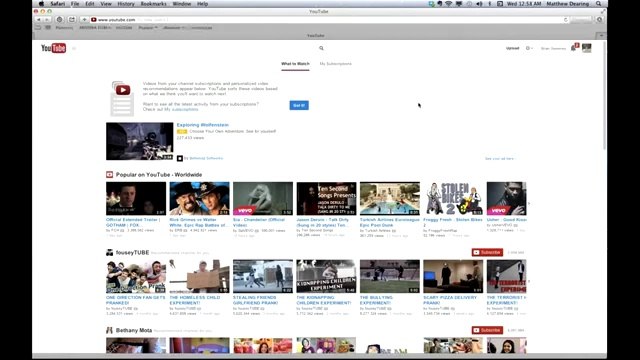This screenshot has height=360, width=640.
Task: Enter full screen with window arrows icon
Action: [603, 11]
